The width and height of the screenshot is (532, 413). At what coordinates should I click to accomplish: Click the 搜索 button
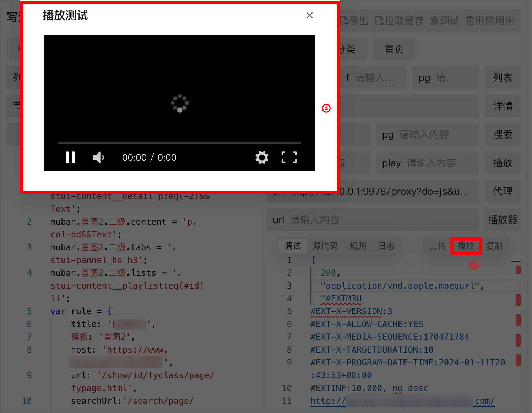tap(503, 134)
